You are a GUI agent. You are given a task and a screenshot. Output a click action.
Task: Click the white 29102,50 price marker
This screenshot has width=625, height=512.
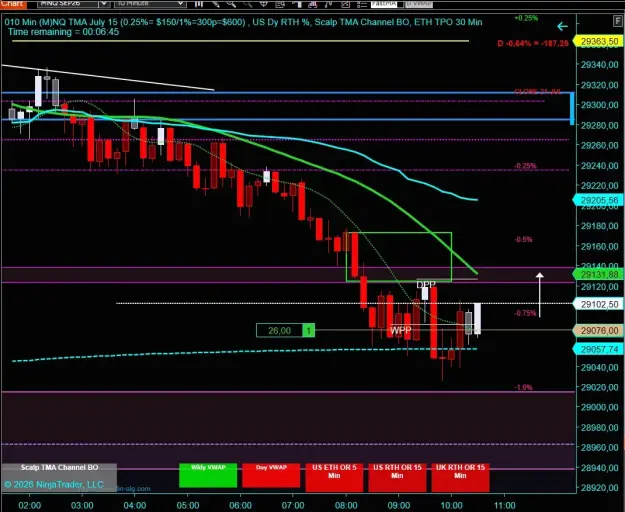tap(599, 304)
